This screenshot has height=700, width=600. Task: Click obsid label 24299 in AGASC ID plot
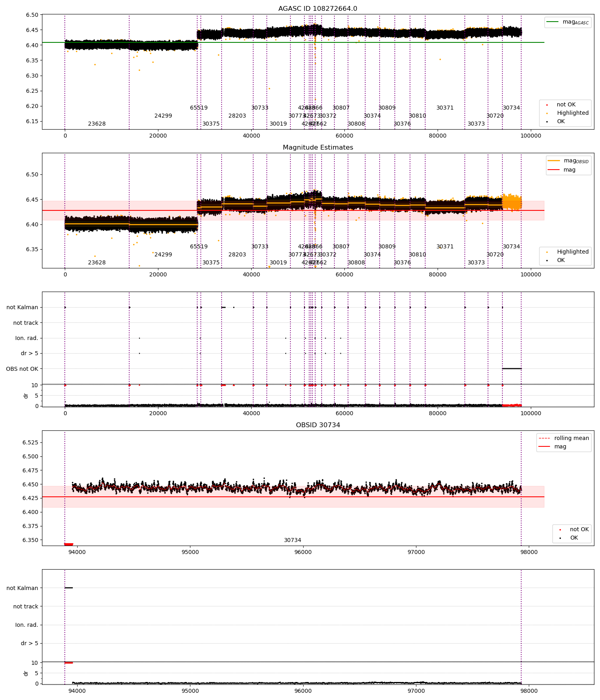tap(163, 116)
